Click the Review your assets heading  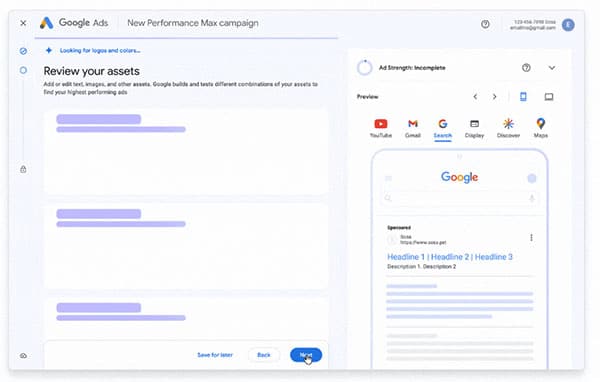coord(91,71)
